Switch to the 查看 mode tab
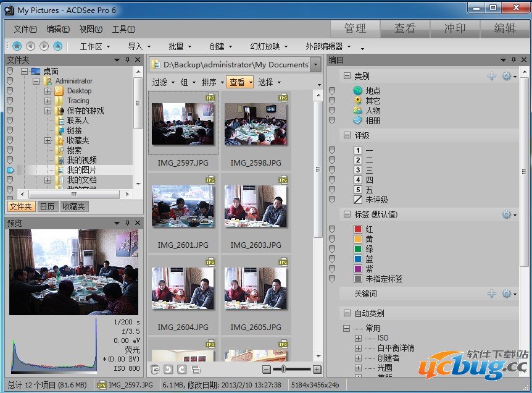 (x=405, y=28)
